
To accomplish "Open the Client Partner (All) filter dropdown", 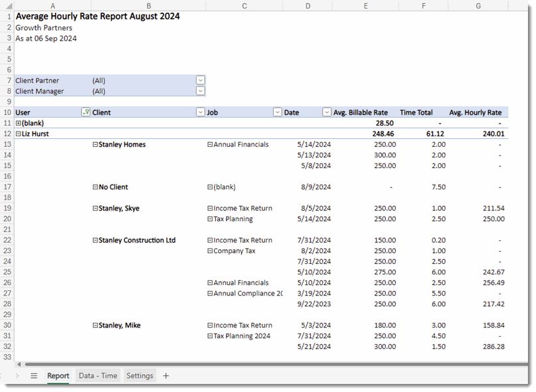I will click(200, 80).
